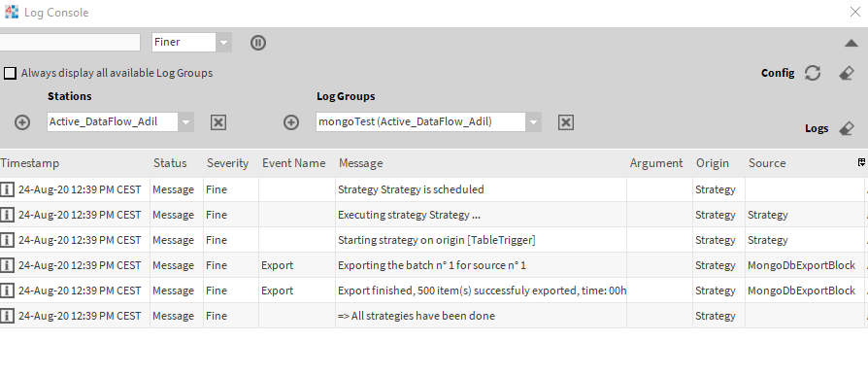Screen dimensions: 868x376
Task: Remove the mongoTest log group with the X button
Action: tap(565, 122)
